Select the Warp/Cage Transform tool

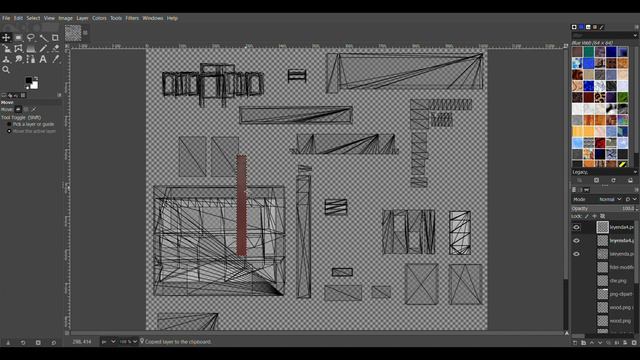(x=18, y=48)
